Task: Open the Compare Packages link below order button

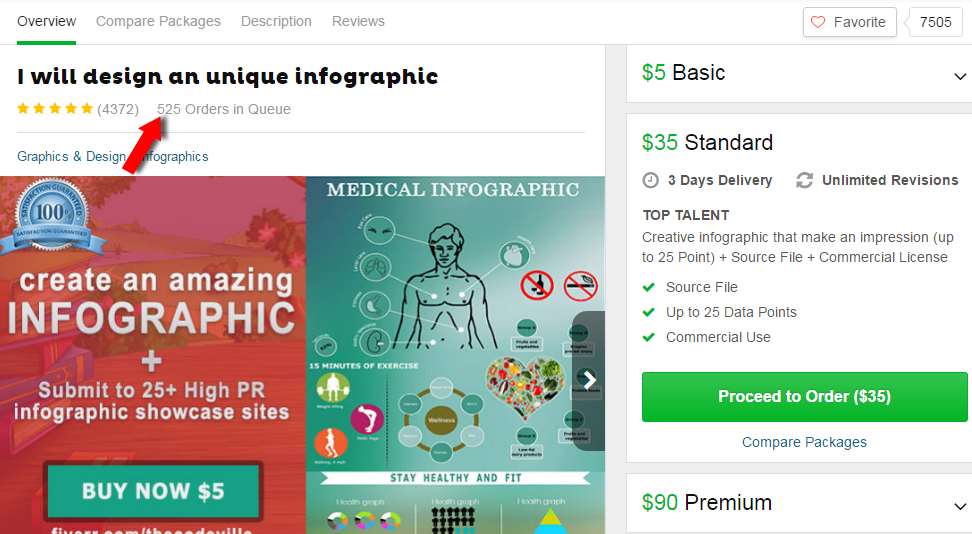Action: 804,442
